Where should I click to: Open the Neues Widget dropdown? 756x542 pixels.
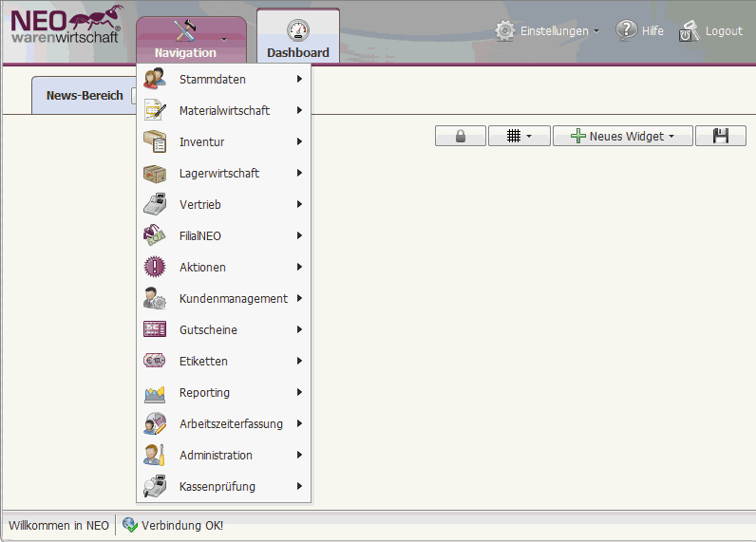pos(623,136)
